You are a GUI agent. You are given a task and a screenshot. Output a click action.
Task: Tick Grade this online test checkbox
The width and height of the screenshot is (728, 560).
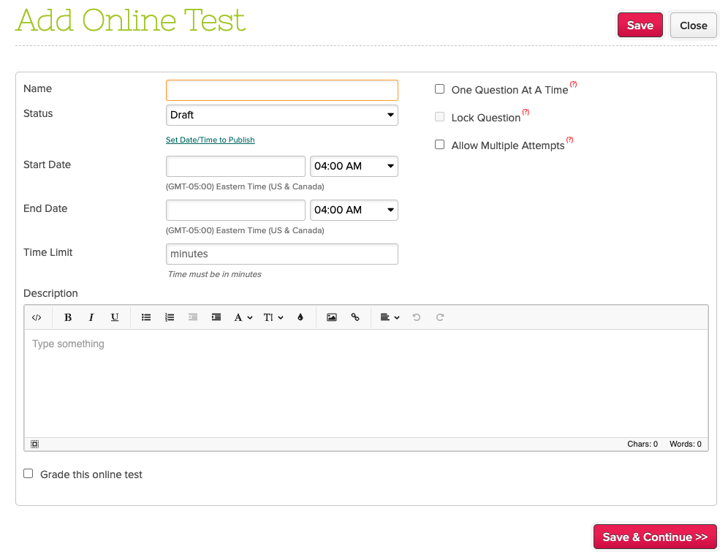click(29, 474)
